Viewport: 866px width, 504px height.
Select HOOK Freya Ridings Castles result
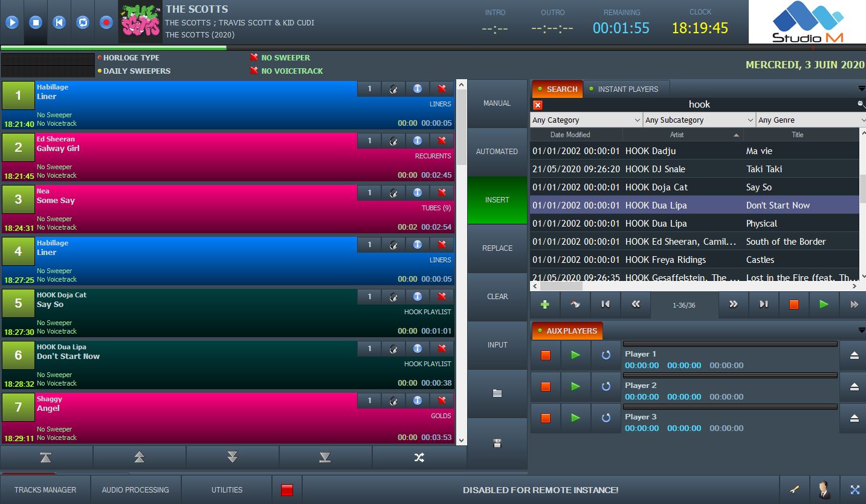pyautogui.click(x=694, y=260)
